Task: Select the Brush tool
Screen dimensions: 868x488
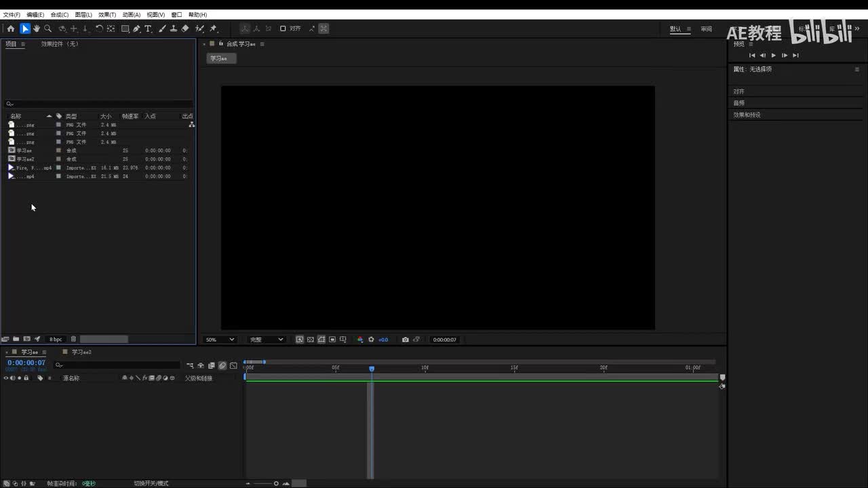Action: pos(162,28)
